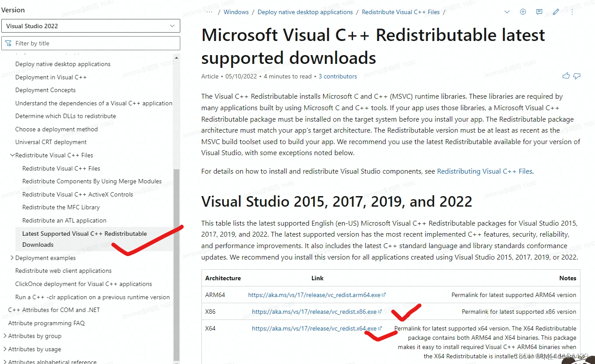The image size is (595, 364).
Task: Expand the Deployment examples section
Action: pyautogui.click(x=12, y=258)
